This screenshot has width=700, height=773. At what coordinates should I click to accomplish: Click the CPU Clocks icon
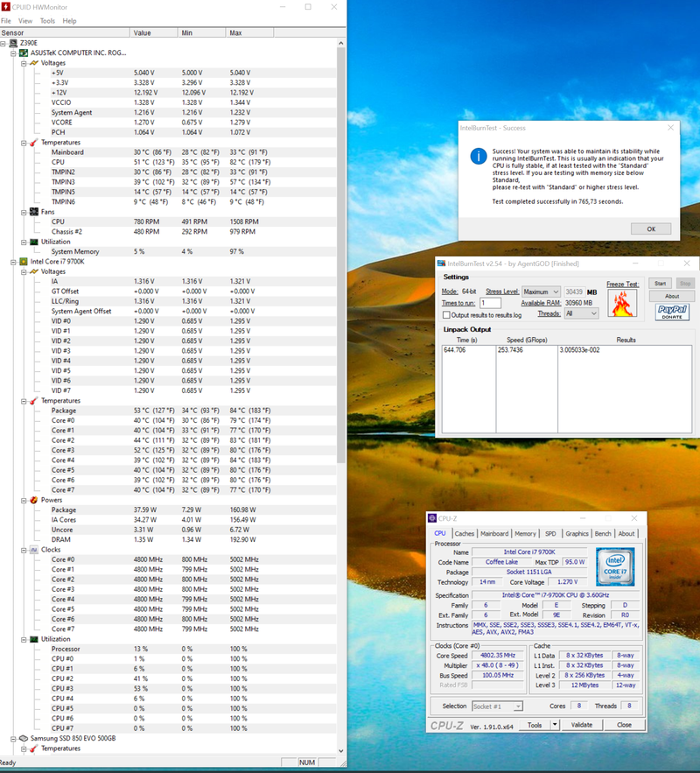(x=33, y=550)
